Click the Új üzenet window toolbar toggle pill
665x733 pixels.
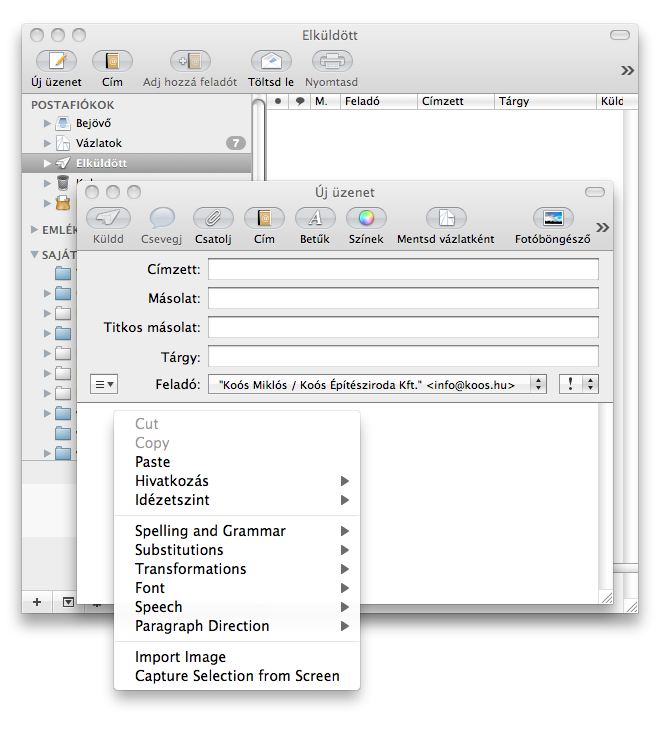(x=594, y=192)
